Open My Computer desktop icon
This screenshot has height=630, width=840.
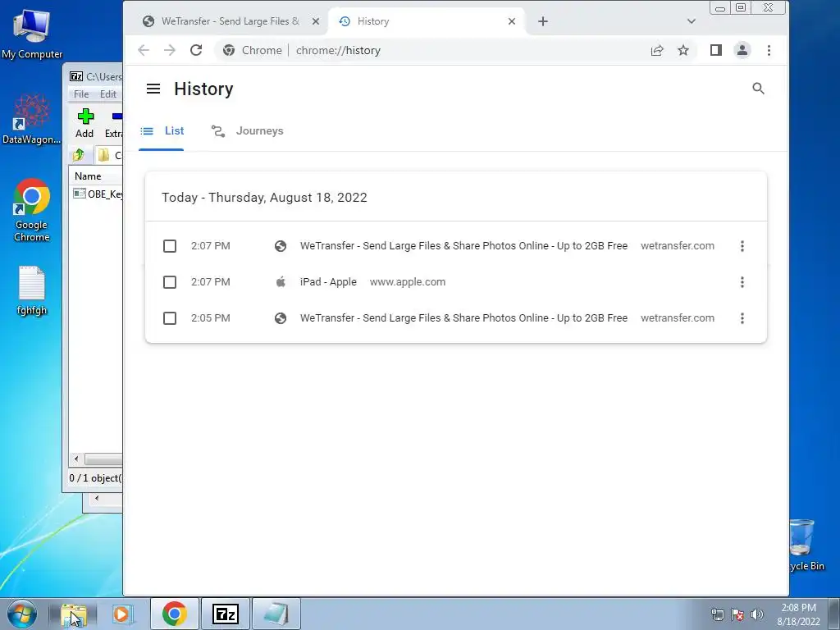click(32, 33)
